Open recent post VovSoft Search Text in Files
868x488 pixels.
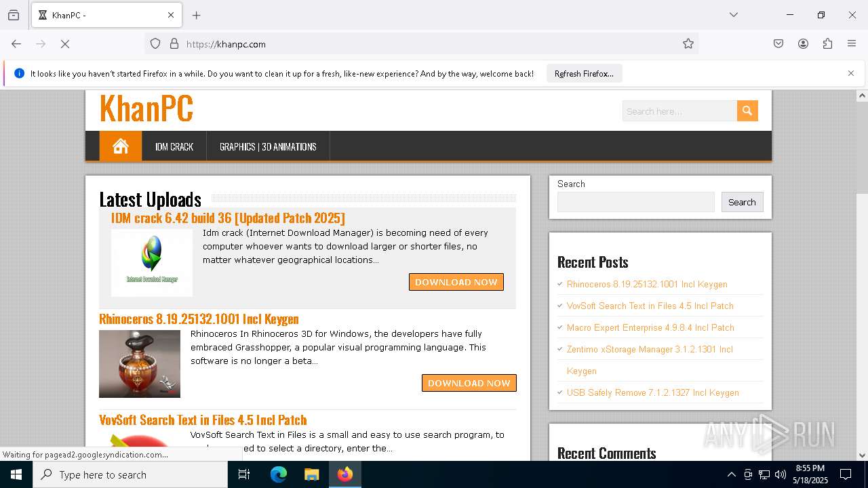click(x=650, y=306)
